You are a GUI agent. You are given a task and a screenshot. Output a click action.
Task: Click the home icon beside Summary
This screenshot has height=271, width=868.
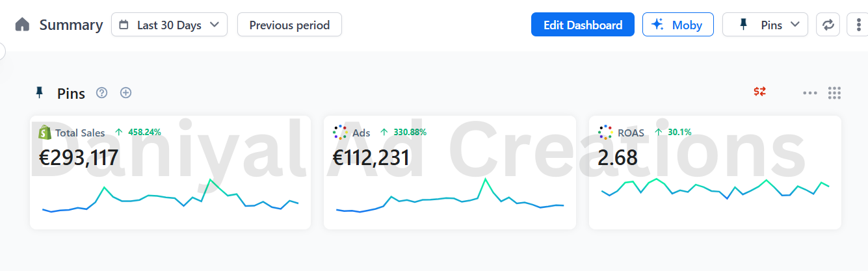23,25
